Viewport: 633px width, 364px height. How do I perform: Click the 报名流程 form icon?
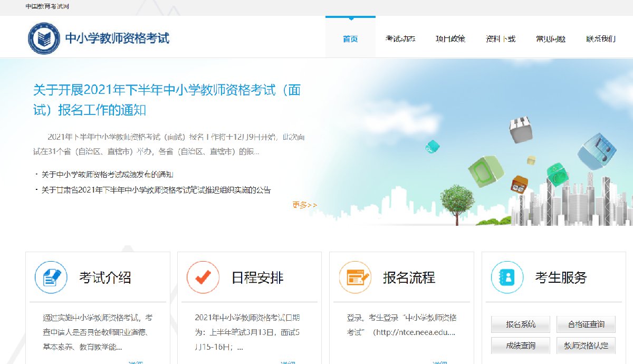point(355,277)
